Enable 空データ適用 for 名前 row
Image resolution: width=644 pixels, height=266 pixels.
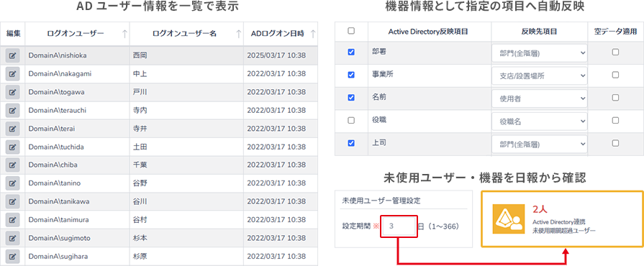(615, 98)
